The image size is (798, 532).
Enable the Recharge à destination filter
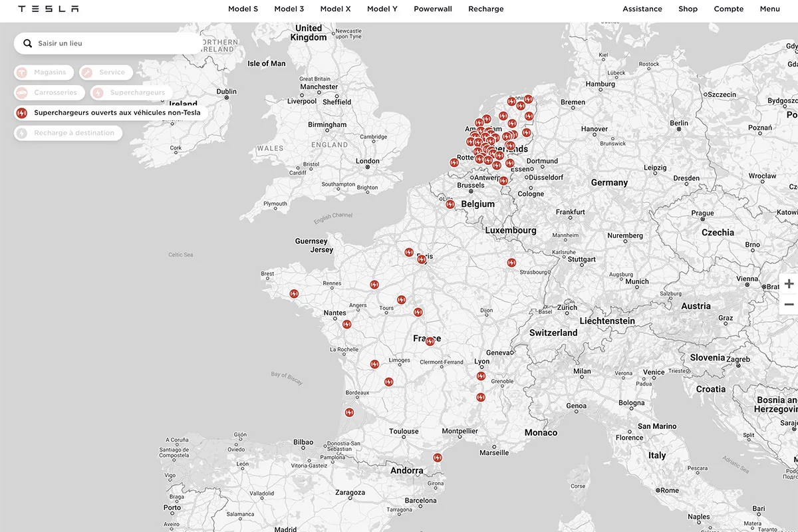[x=68, y=133]
